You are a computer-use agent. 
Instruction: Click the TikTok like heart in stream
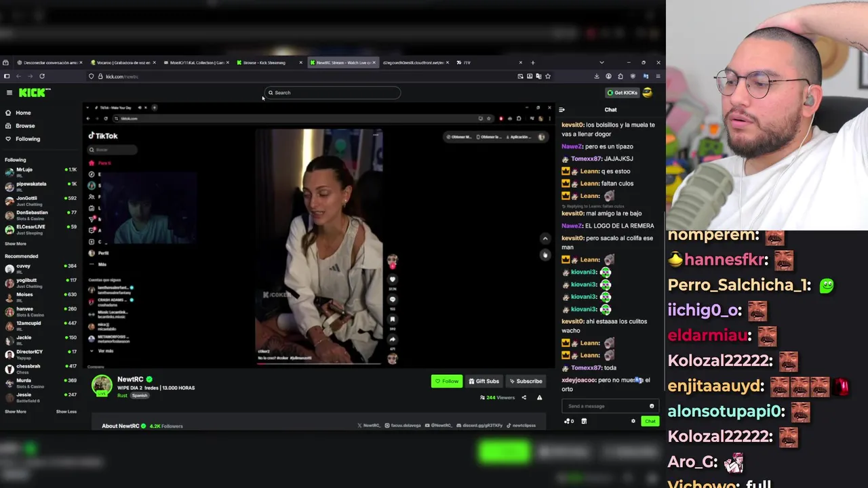click(x=392, y=279)
